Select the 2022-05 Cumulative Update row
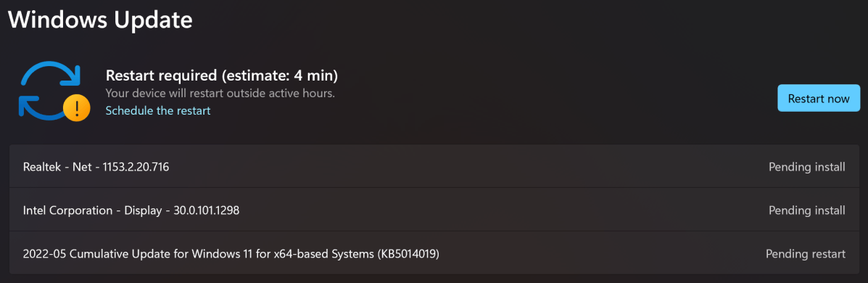Viewport: 868px width, 283px height. 434,253
